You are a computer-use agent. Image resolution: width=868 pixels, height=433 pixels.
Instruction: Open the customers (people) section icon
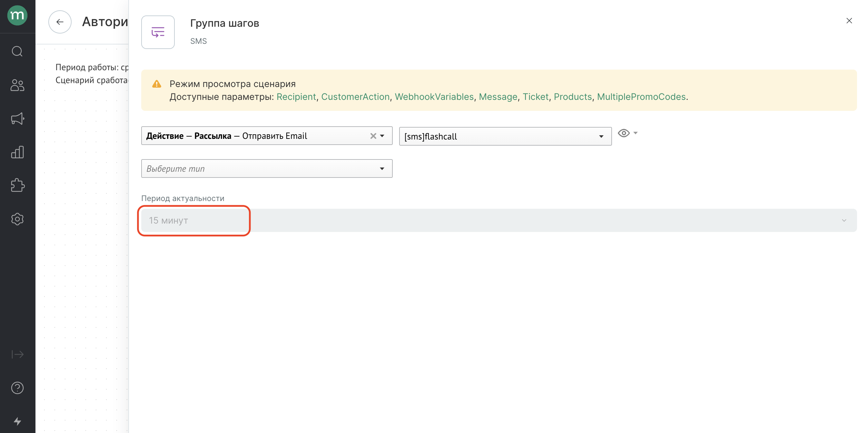17,85
